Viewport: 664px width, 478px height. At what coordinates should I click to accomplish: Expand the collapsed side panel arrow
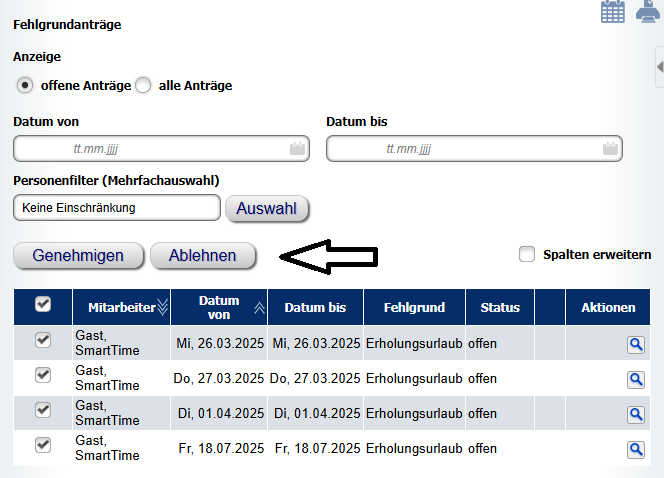tap(660, 67)
